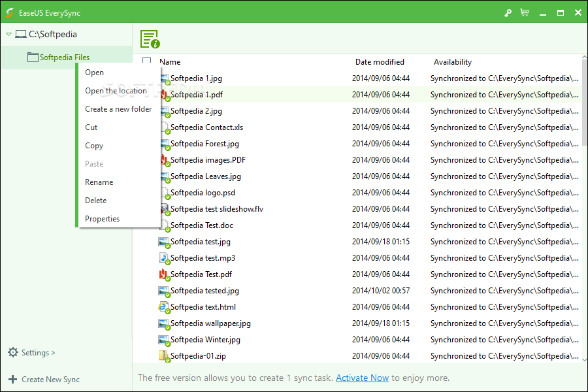Click the Create New Sync label
Screen dimensions: 588x392
tap(50, 380)
